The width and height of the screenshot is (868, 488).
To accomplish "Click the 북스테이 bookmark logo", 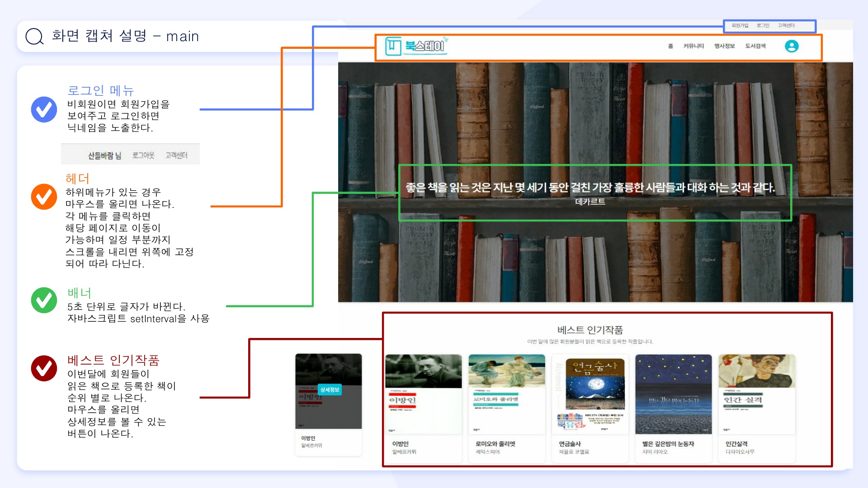I will click(x=415, y=46).
